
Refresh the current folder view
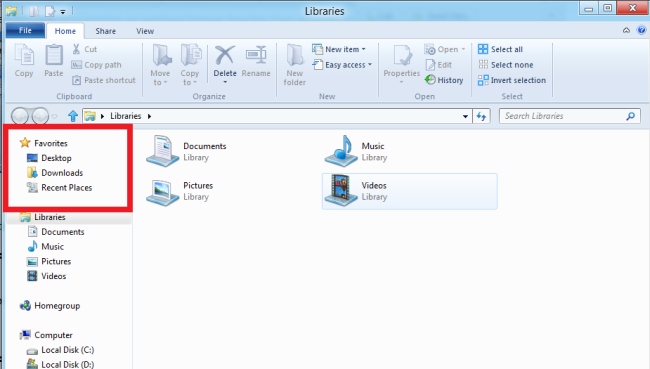point(481,117)
